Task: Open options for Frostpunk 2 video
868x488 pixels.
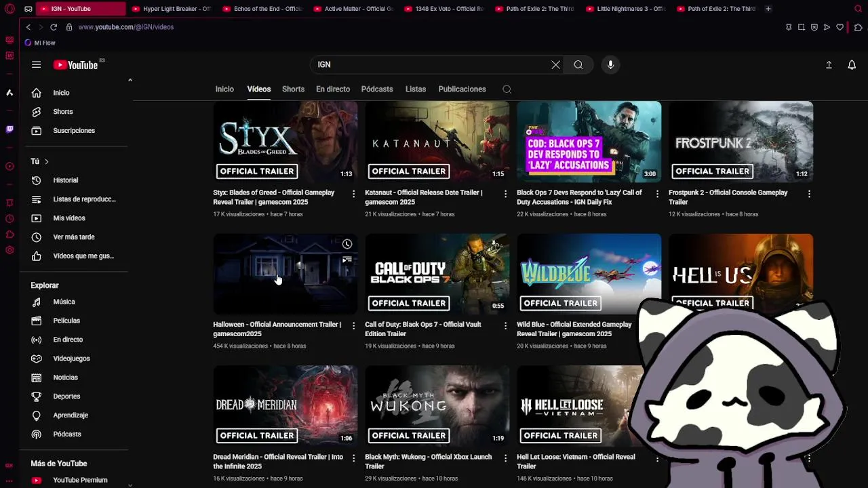Action: coord(809,194)
